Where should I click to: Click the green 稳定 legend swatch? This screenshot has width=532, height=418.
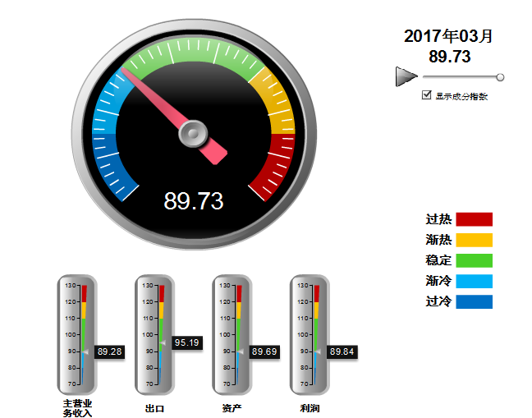tap(474, 260)
